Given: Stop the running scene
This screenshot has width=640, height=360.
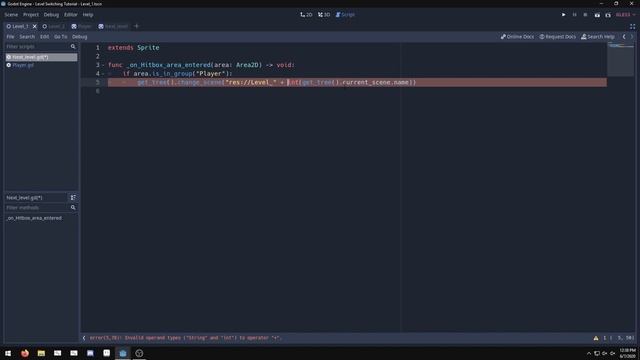Looking at the screenshot, I should pyautogui.click(x=585, y=15).
